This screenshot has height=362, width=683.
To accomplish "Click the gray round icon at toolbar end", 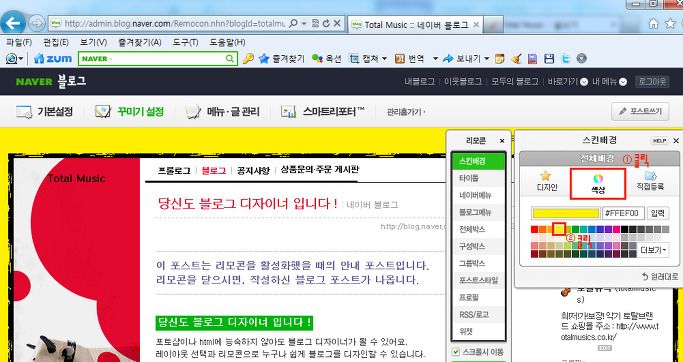I will [582, 58].
